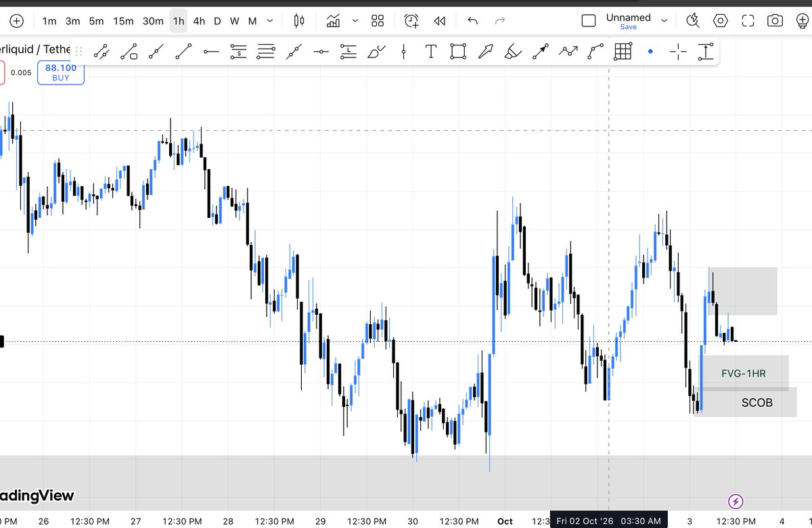Select the two-point Trend Line tool
Screen dimensions: 812x528
click(x=183, y=51)
